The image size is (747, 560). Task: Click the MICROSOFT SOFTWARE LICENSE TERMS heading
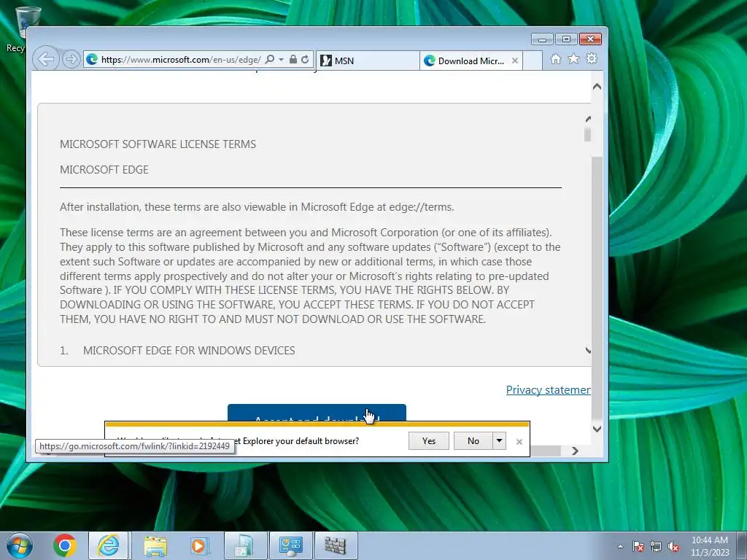coord(158,144)
